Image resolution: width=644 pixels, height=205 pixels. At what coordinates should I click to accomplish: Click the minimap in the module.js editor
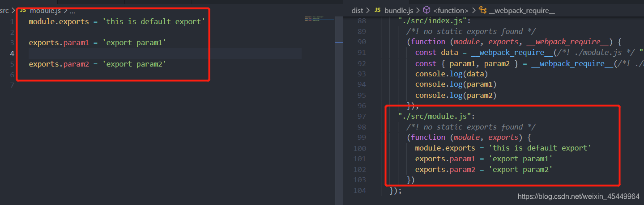(319, 19)
